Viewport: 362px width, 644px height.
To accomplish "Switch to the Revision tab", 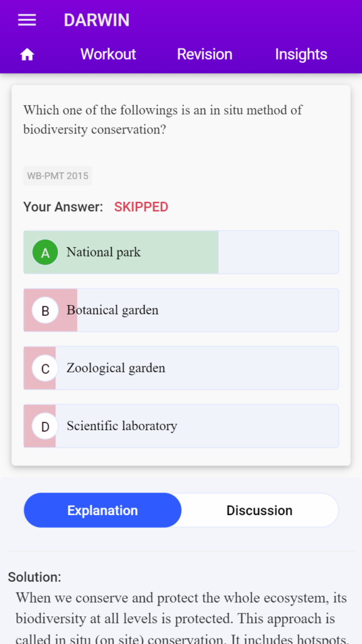I will tap(205, 54).
